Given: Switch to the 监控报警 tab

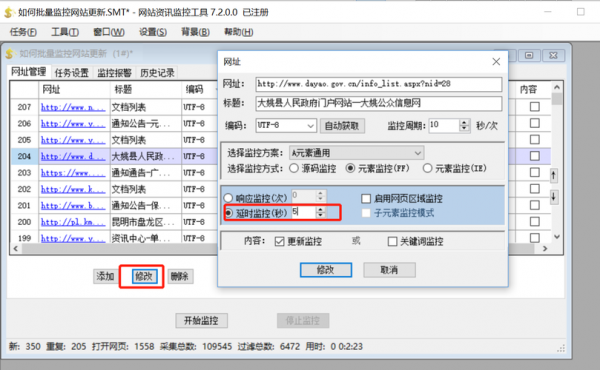Looking at the screenshot, I should tap(114, 73).
